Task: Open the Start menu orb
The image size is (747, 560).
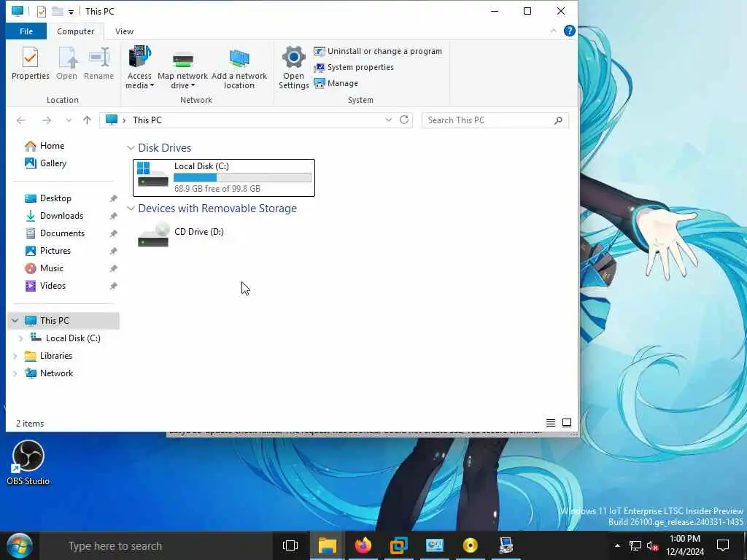Action: [20, 545]
